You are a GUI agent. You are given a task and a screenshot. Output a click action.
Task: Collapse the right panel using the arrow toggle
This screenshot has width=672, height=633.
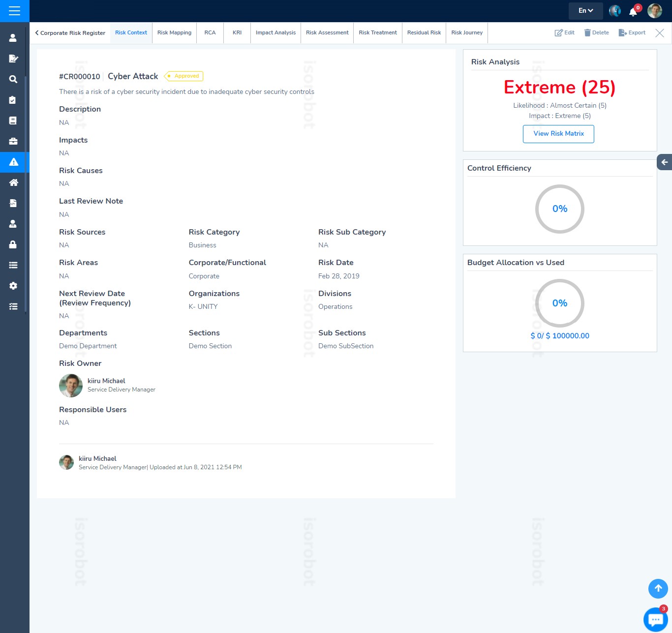tap(664, 162)
